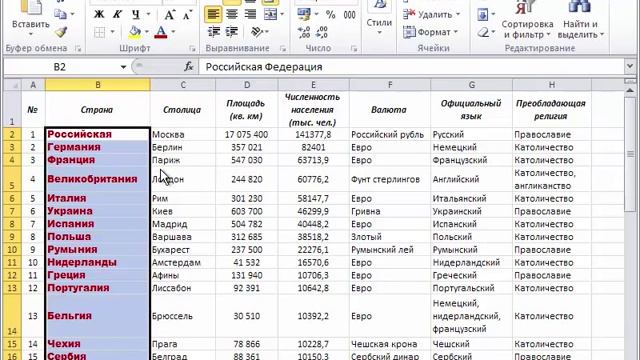This screenshot has width=640, height=360.
Task: Apply the thousands separator (000) format
Action: [x=349, y=15]
